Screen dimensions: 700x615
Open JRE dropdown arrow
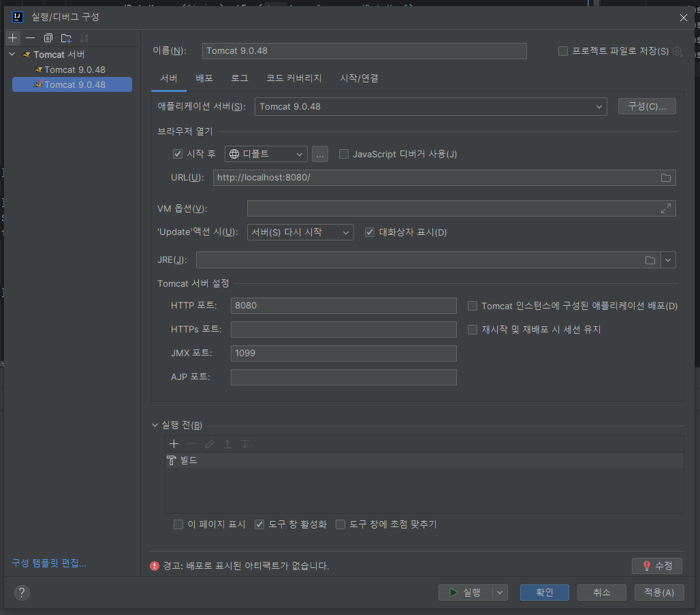[668, 260]
